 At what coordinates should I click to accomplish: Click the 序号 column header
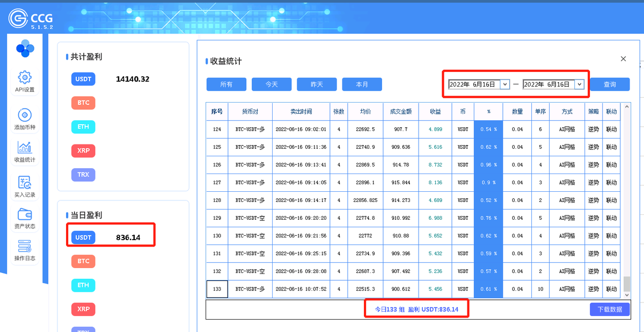[x=217, y=112]
